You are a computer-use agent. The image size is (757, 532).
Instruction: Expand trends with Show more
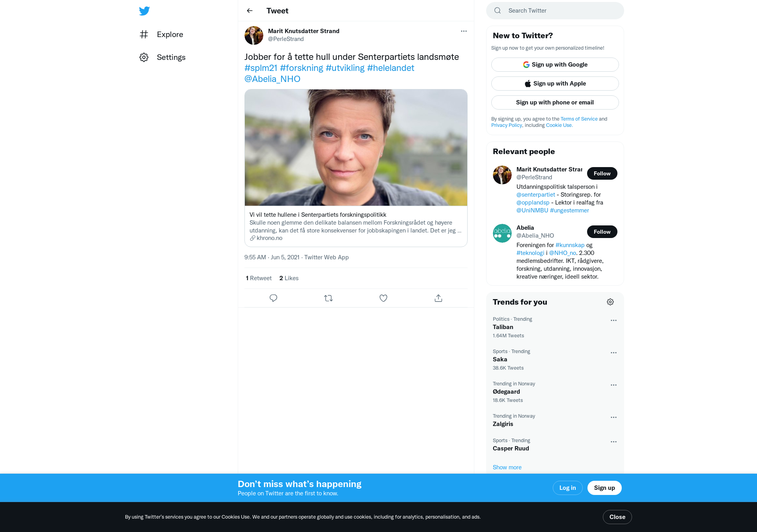click(507, 467)
